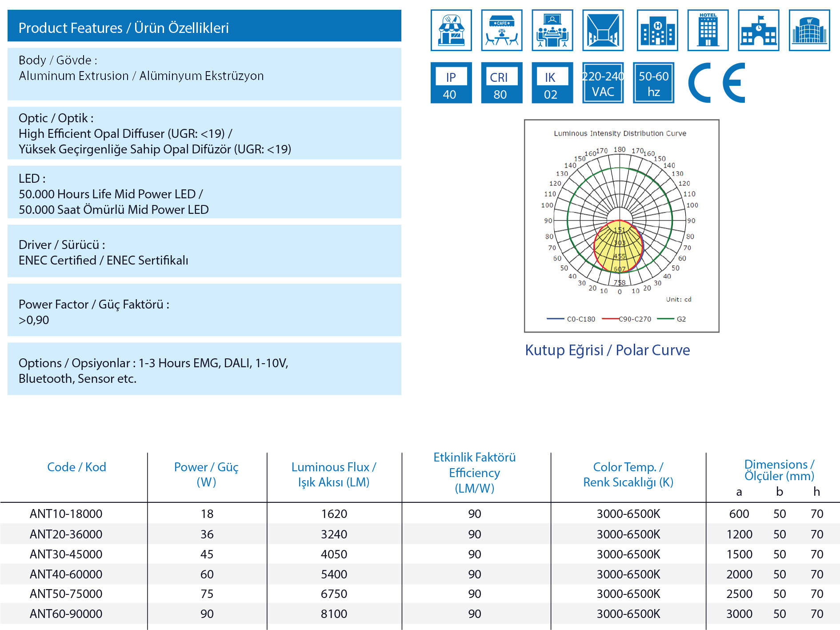The height and width of the screenshot is (630, 840).
Task: Click the CE certification mark
Action: (x=716, y=83)
